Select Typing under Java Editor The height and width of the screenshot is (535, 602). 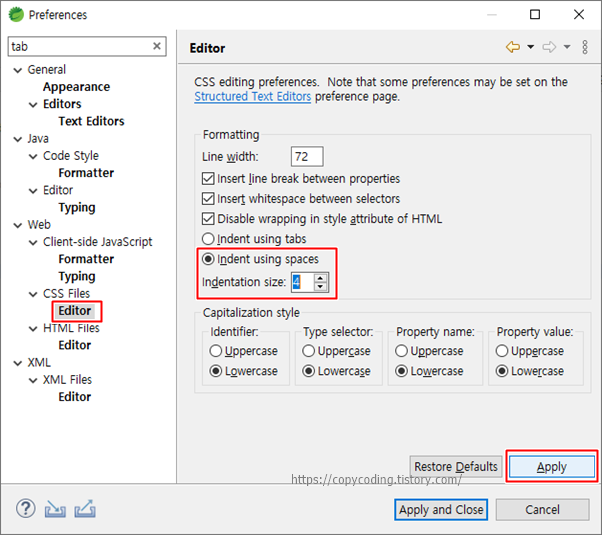pyautogui.click(x=77, y=208)
